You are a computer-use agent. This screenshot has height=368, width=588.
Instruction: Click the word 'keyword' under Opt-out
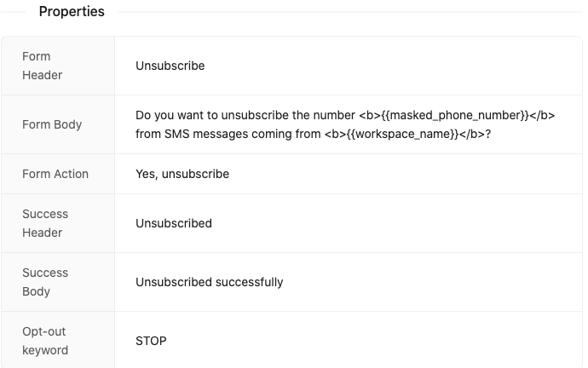click(x=45, y=350)
